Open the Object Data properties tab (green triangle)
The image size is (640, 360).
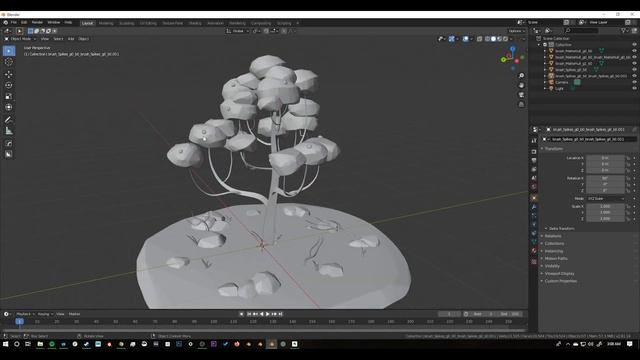(x=534, y=242)
